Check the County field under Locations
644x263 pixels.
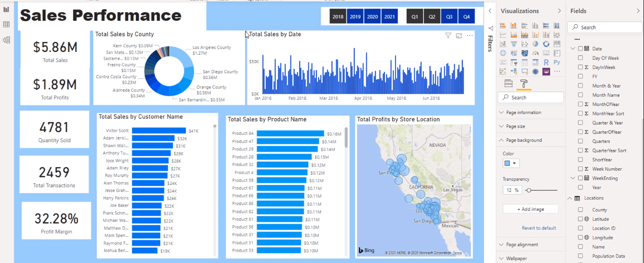(x=581, y=210)
